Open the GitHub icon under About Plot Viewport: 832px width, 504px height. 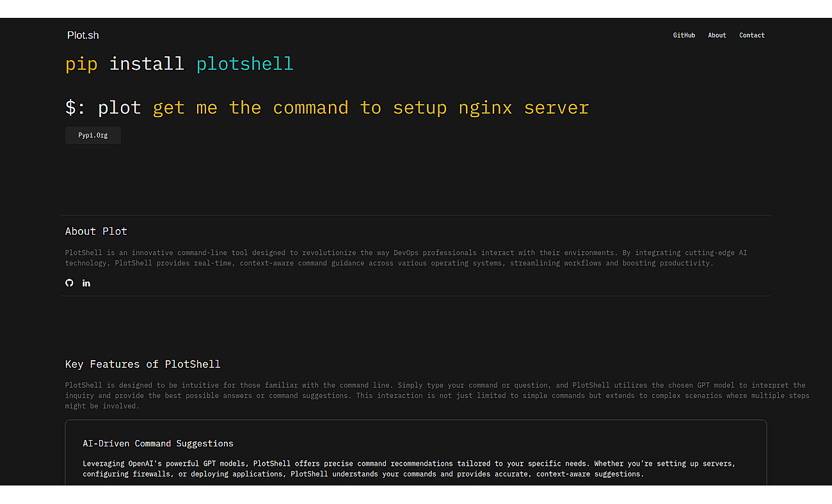[x=69, y=283]
